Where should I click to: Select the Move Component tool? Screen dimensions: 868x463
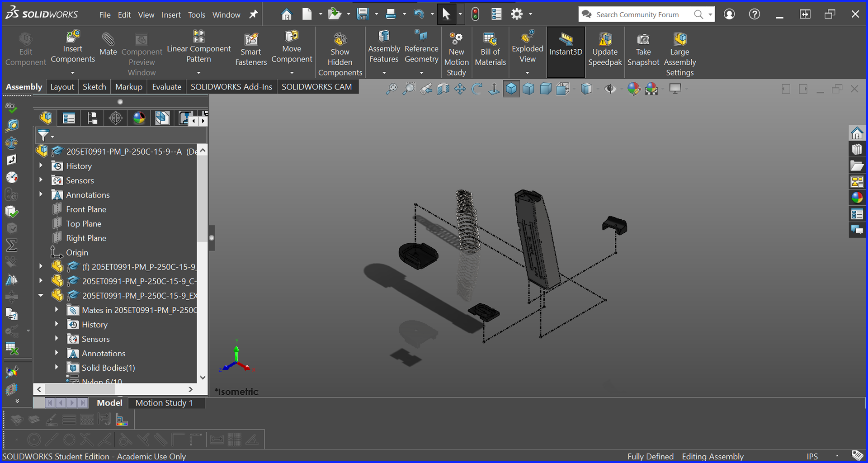[x=292, y=47]
